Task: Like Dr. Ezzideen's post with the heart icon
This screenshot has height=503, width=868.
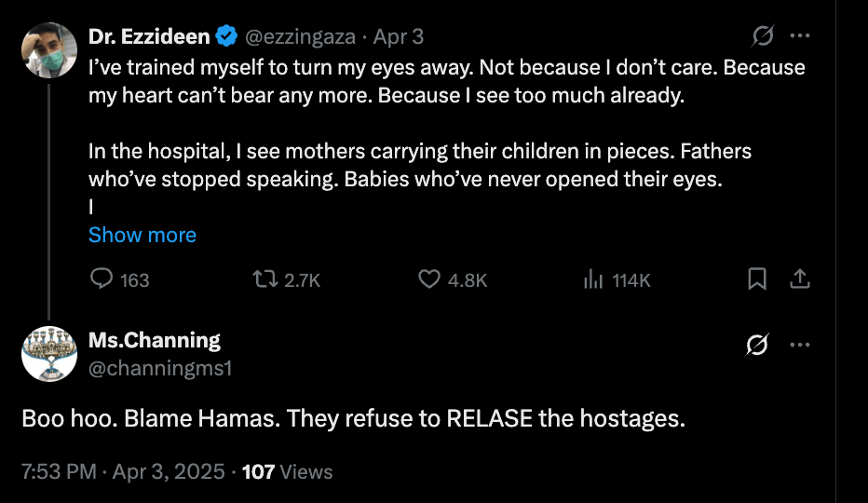Action: (x=428, y=279)
